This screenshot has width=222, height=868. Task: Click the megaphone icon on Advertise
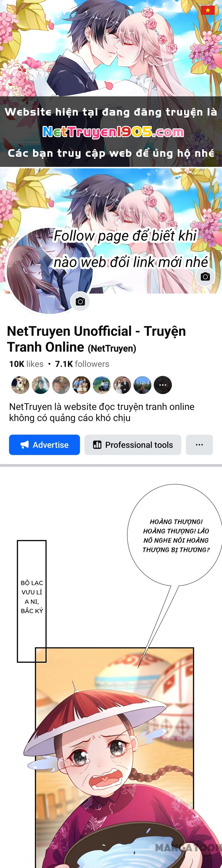pos(25,445)
